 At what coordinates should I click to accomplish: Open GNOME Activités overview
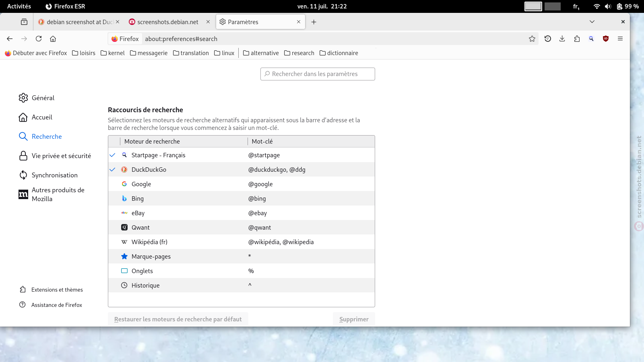point(19,6)
